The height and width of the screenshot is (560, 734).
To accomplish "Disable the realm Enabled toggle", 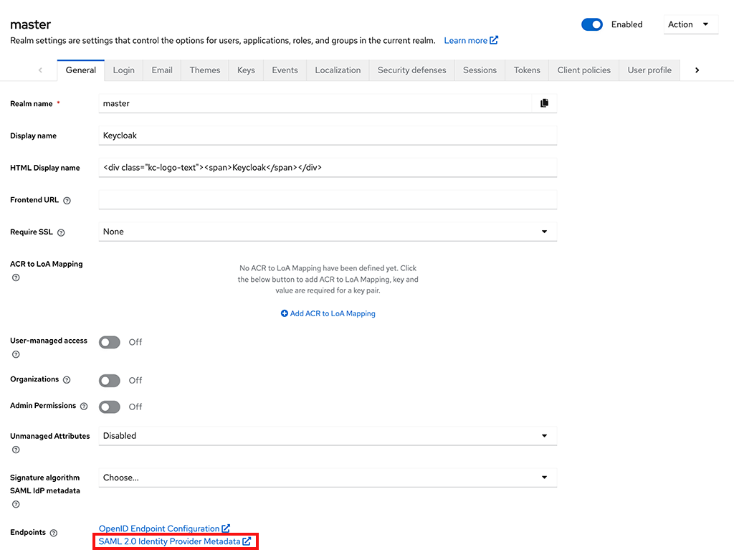I will click(x=591, y=24).
